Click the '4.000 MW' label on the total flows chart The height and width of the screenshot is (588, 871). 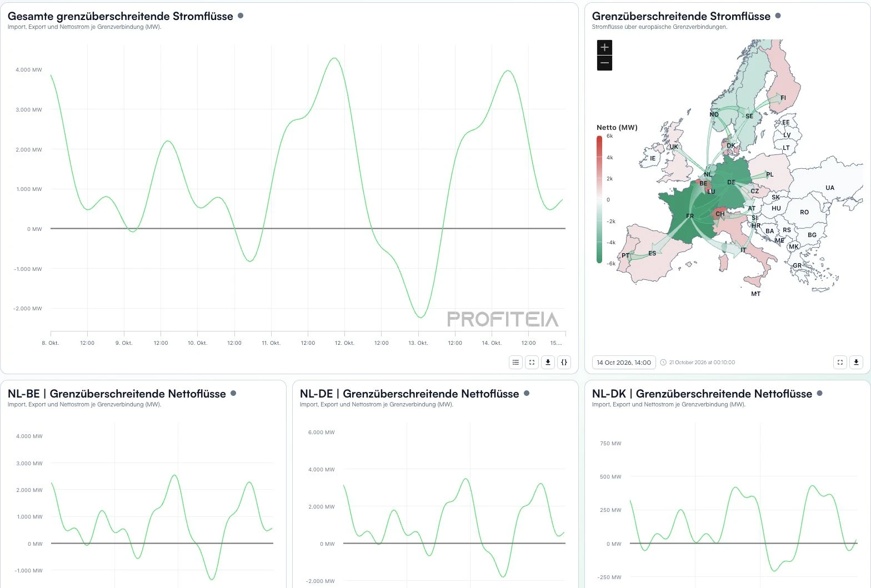pos(29,70)
